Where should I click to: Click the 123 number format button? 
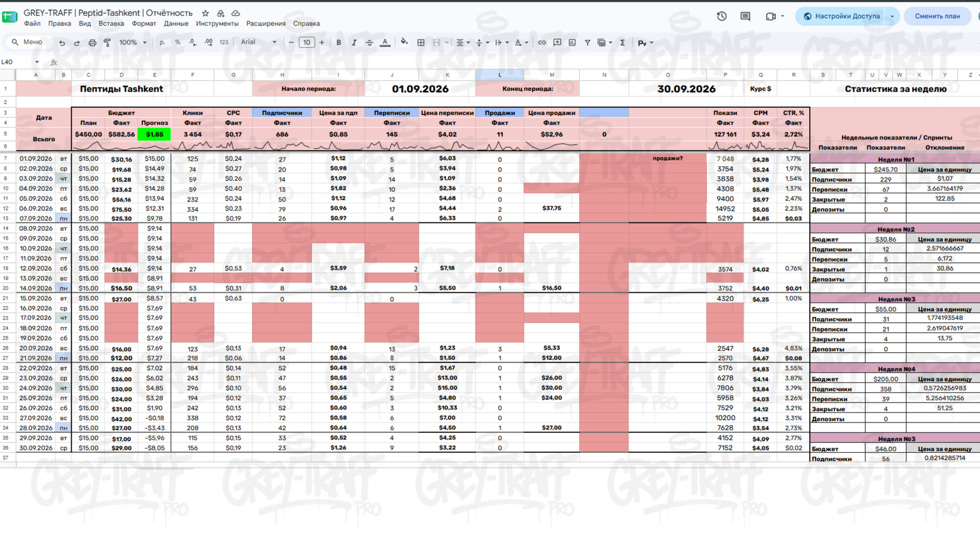(224, 43)
